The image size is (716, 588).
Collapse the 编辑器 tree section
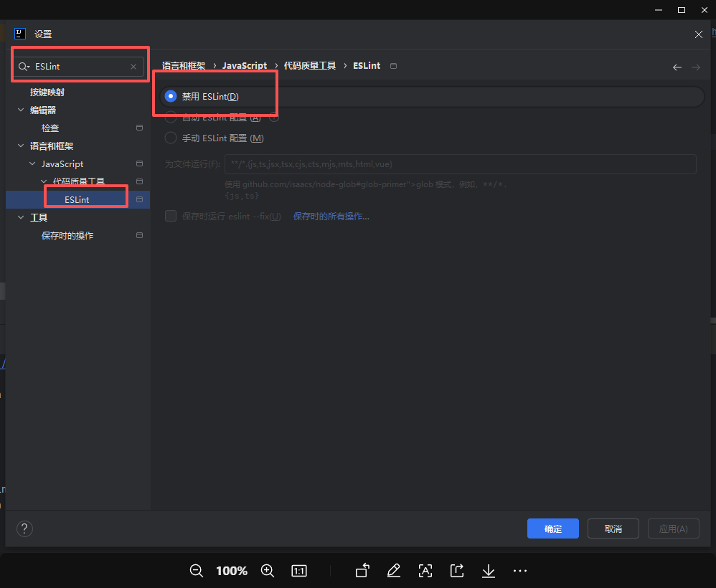pyautogui.click(x=20, y=110)
